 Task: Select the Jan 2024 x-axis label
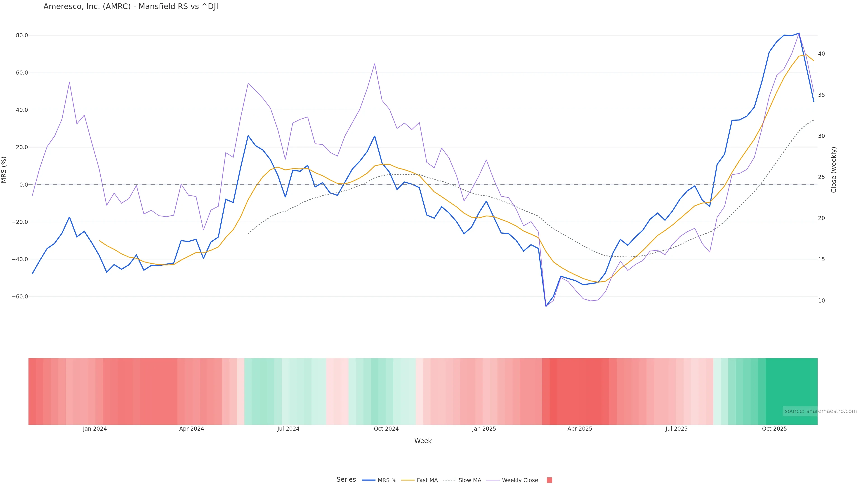(95, 429)
